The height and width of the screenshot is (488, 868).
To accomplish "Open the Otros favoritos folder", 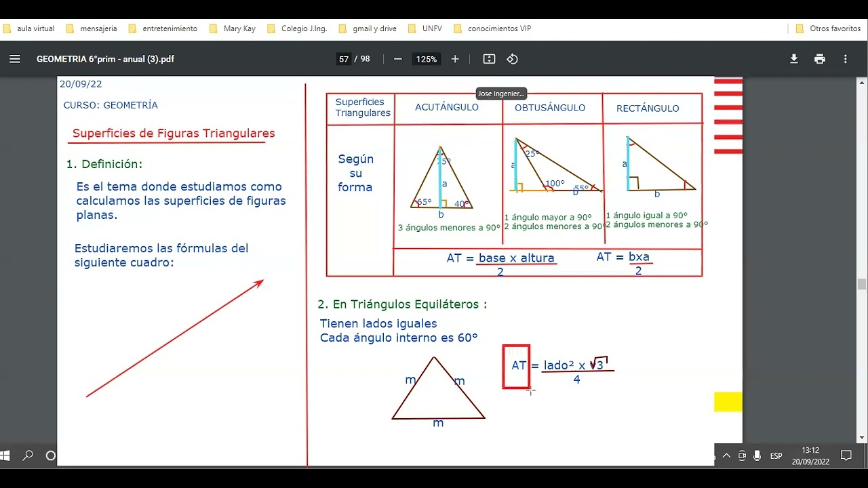I will (x=828, y=28).
